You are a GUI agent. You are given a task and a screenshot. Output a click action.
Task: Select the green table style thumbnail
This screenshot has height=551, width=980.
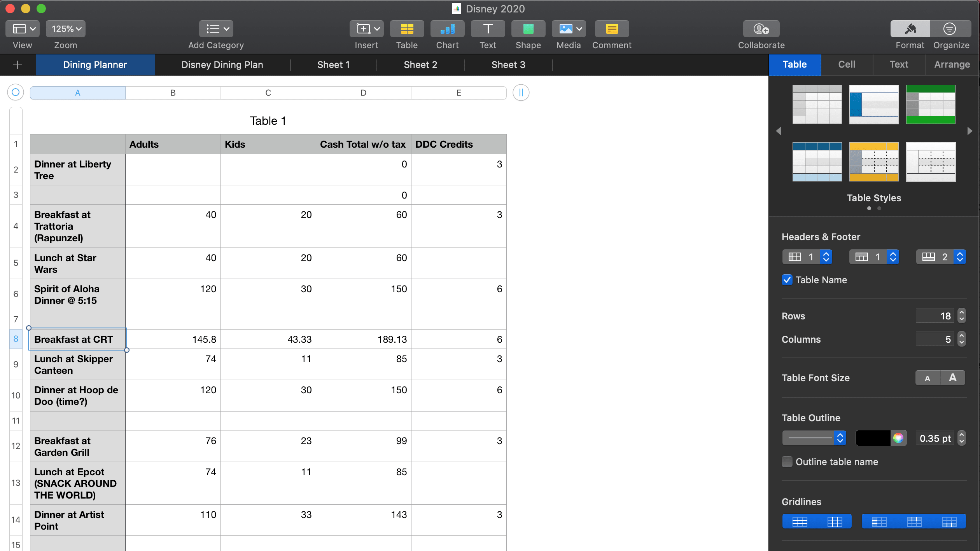[930, 104]
